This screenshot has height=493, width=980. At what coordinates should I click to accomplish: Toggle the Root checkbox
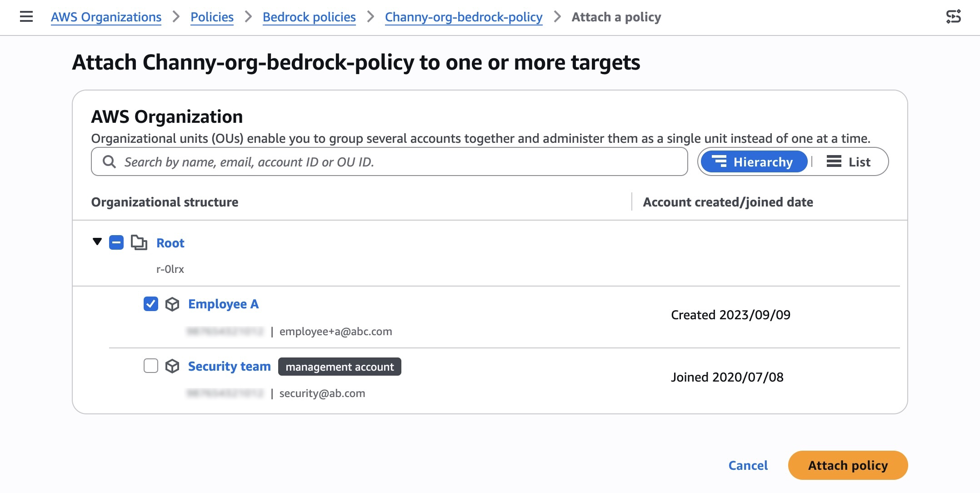click(x=116, y=243)
